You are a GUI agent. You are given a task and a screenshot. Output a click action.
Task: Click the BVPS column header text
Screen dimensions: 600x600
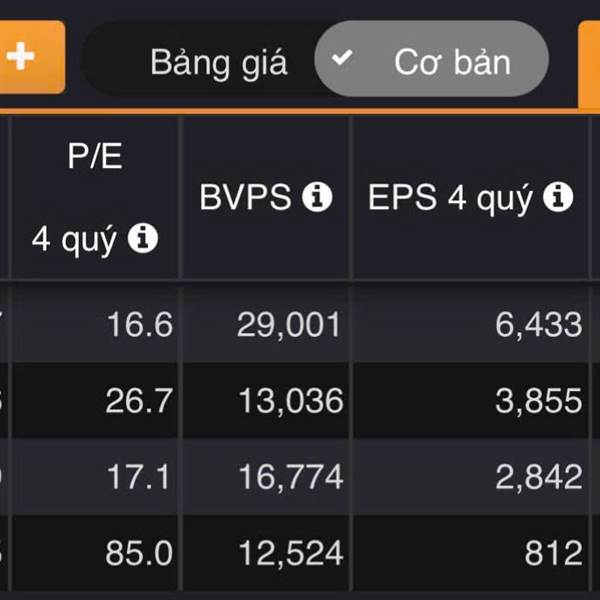tap(245, 197)
